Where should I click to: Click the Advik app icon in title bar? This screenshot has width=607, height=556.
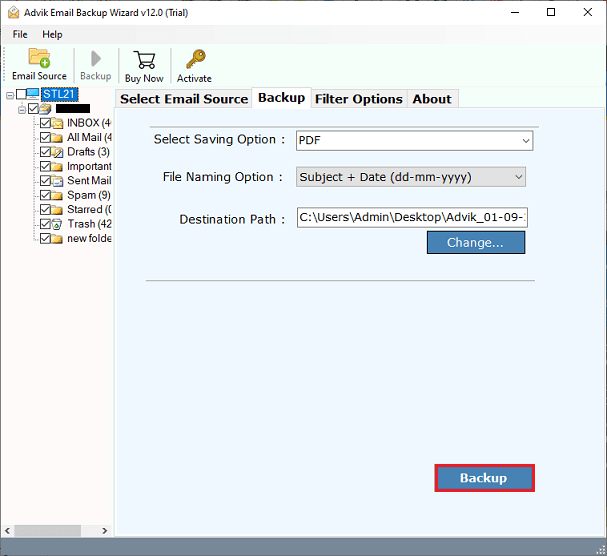pos(14,12)
